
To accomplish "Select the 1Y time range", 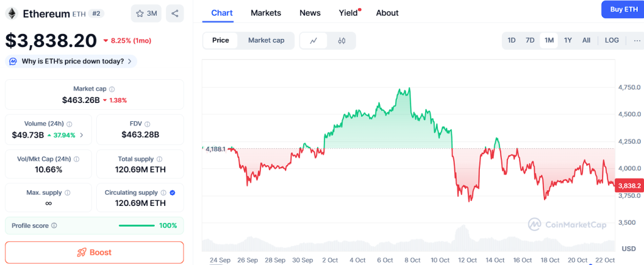I will point(568,40).
